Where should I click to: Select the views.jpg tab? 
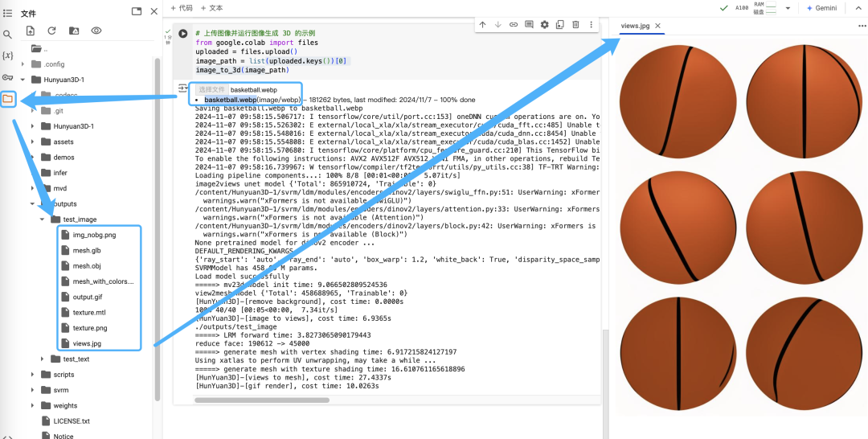tap(636, 26)
